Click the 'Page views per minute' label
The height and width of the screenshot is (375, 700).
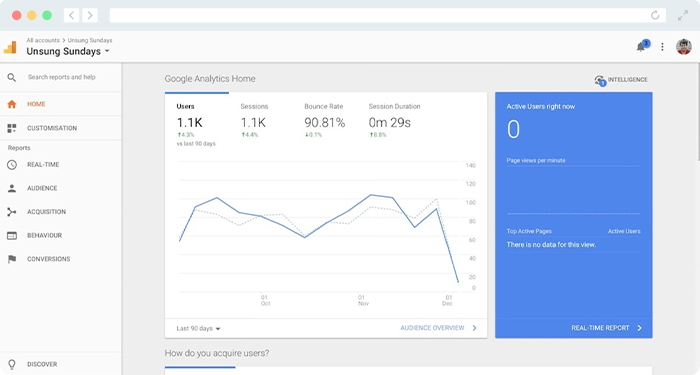coord(536,160)
